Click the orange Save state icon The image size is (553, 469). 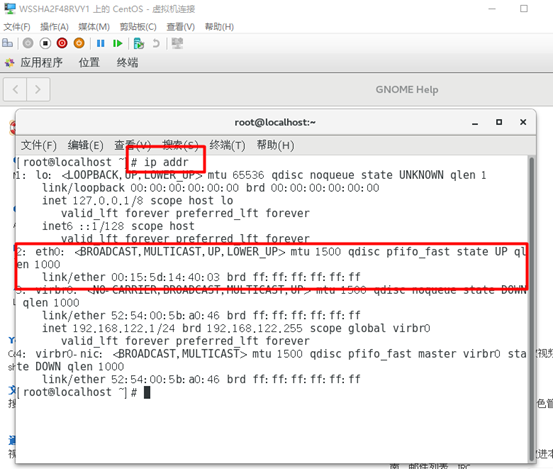point(79,43)
